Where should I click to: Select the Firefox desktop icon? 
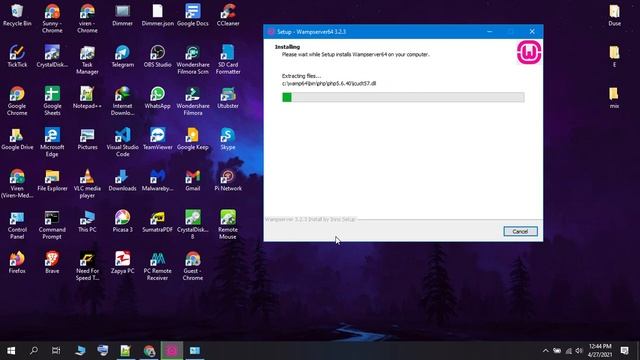point(17,263)
